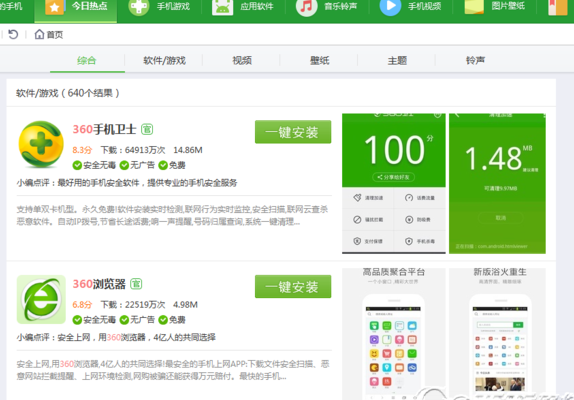Install 360浏览器 with 一键安装
This screenshot has height=400, width=574.
coord(293,287)
